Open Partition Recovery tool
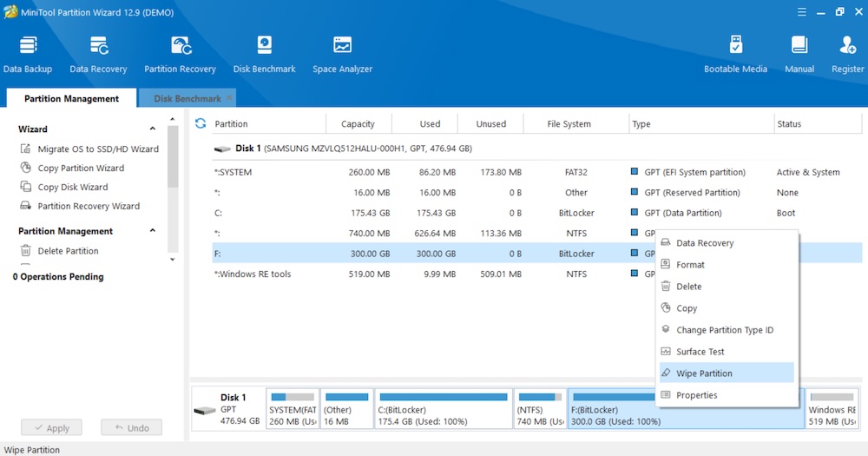The height and width of the screenshot is (456, 868). click(180, 55)
